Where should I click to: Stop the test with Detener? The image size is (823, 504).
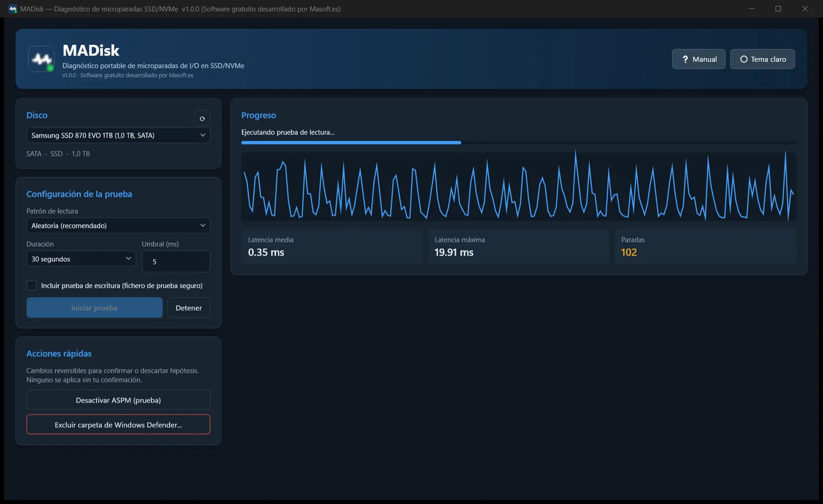pos(189,308)
